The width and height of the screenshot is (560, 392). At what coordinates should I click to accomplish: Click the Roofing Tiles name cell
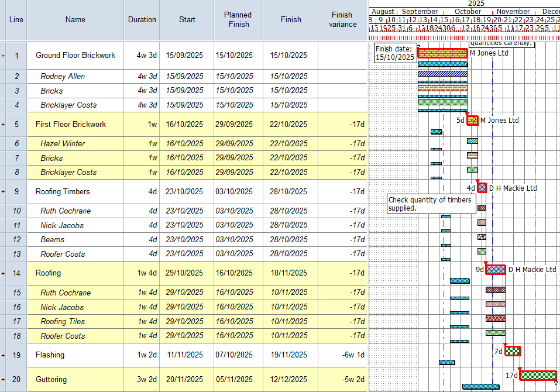63,322
